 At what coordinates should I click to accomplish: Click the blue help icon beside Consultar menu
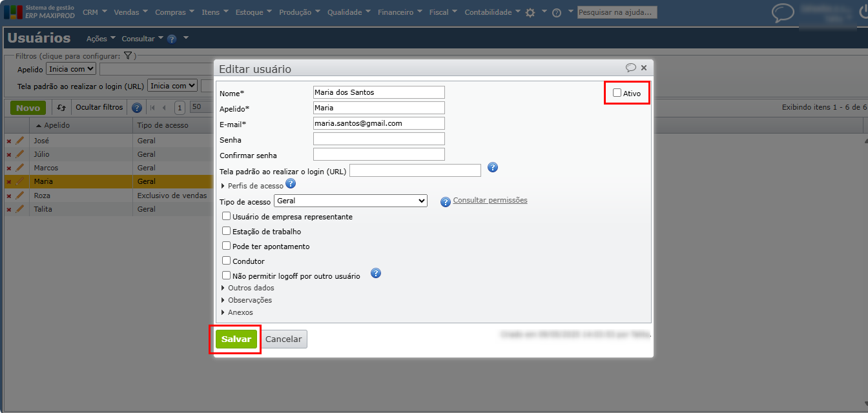point(172,39)
